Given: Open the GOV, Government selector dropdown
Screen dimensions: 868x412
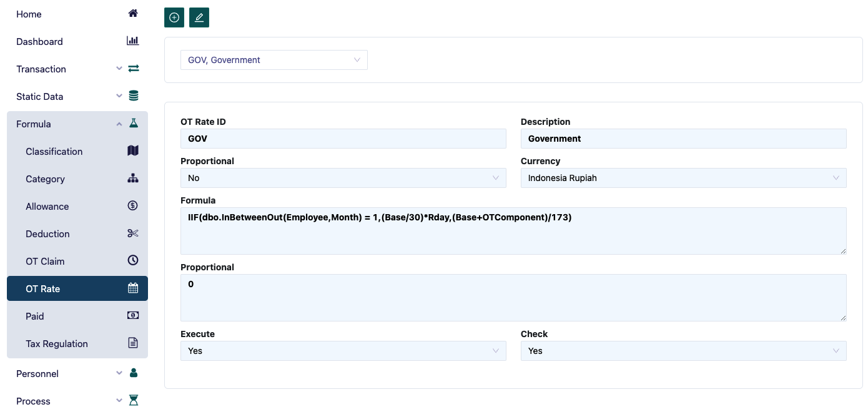Looking at the screenshot, I should (274, 60).
